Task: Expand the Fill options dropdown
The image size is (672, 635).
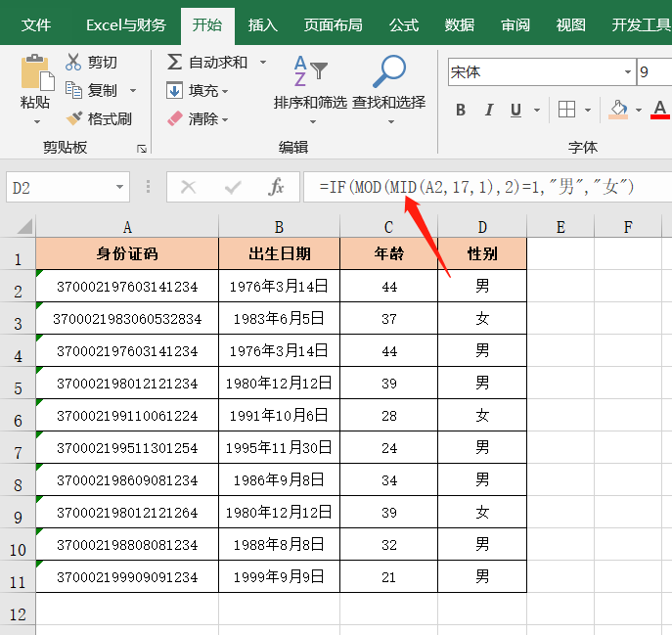Action: pyautogui.click(x=225, y=91)
